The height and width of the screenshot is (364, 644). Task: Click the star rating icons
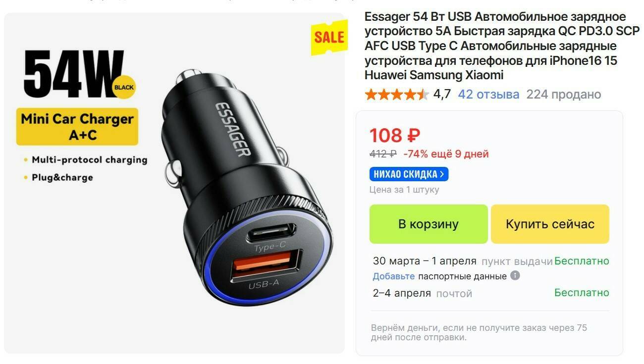point(397,94)
